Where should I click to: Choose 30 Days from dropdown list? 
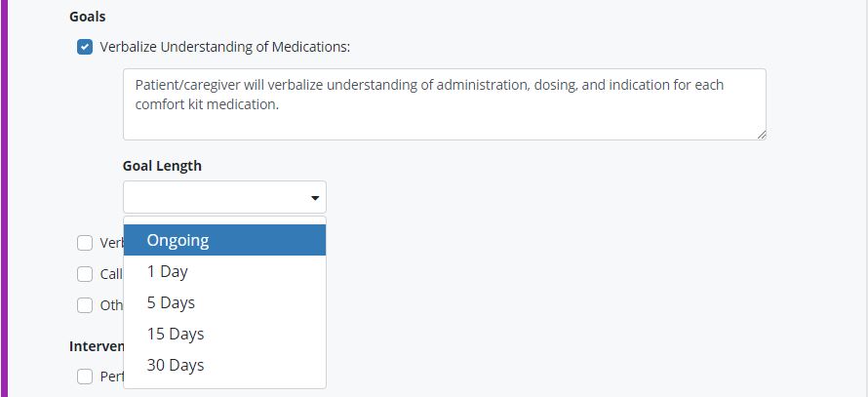coord(224,365)
